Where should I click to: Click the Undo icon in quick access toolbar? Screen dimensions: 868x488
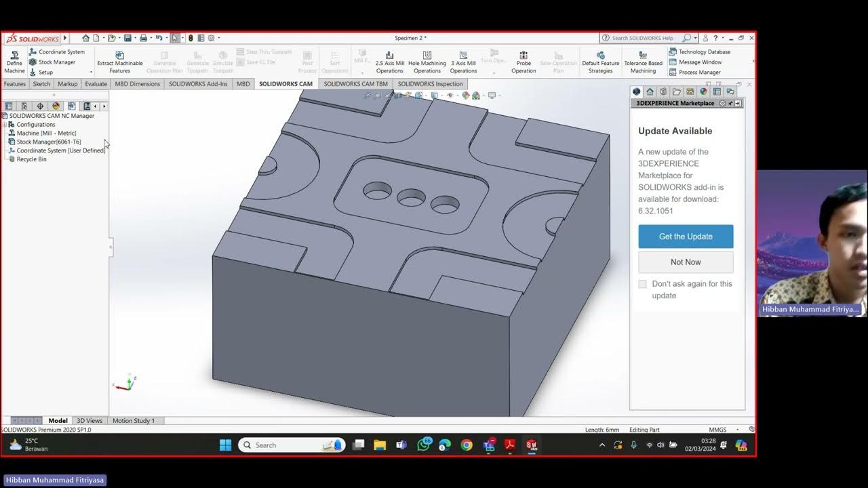tap(159, 38)
